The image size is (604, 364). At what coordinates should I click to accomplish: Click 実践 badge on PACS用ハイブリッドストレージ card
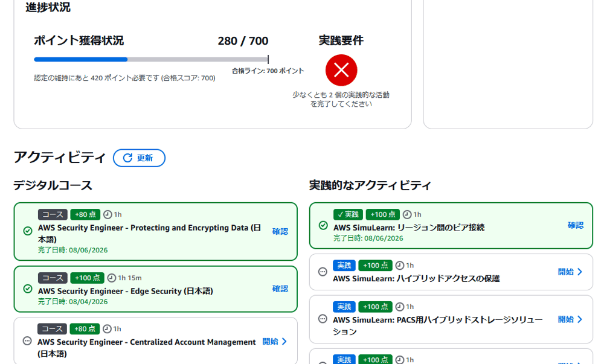[344, 307]
